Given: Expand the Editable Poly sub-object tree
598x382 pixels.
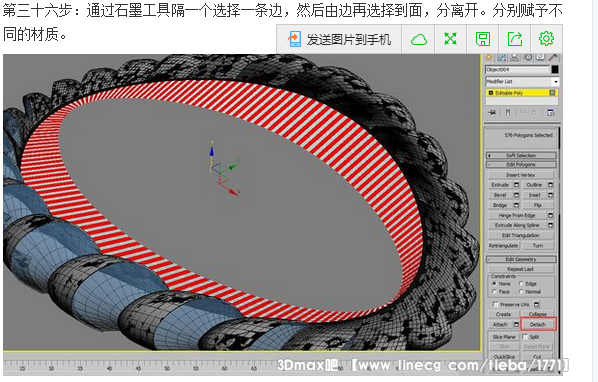Looking at the screenshot, I should [491, 93].
